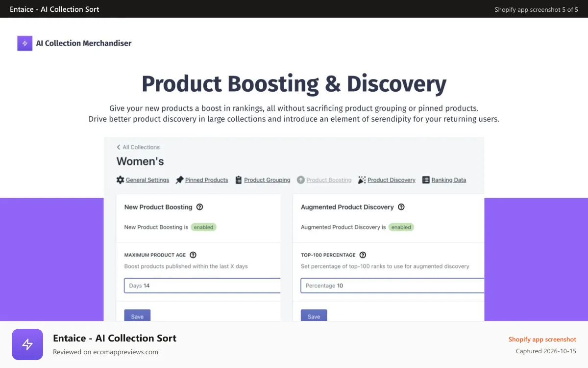Click the Percentage input field

click(392, 286)
